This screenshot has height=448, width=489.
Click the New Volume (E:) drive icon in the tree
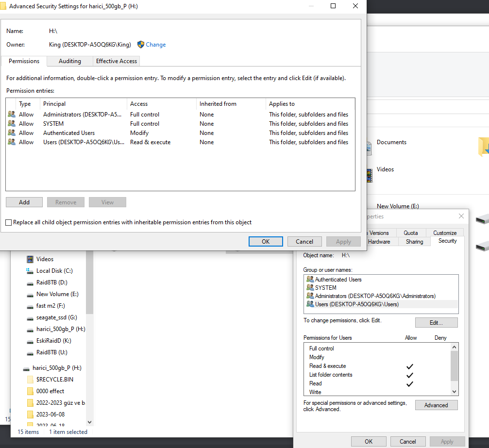pos(30,295)
